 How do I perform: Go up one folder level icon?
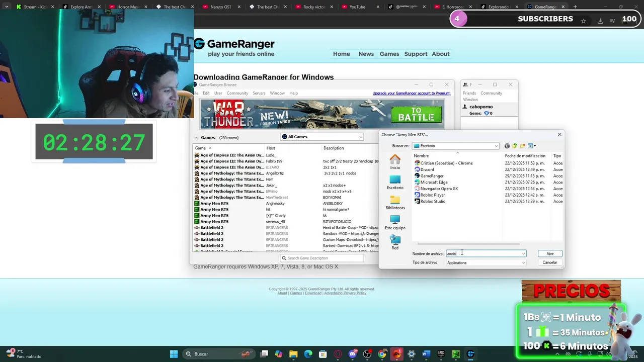[514, 146]
